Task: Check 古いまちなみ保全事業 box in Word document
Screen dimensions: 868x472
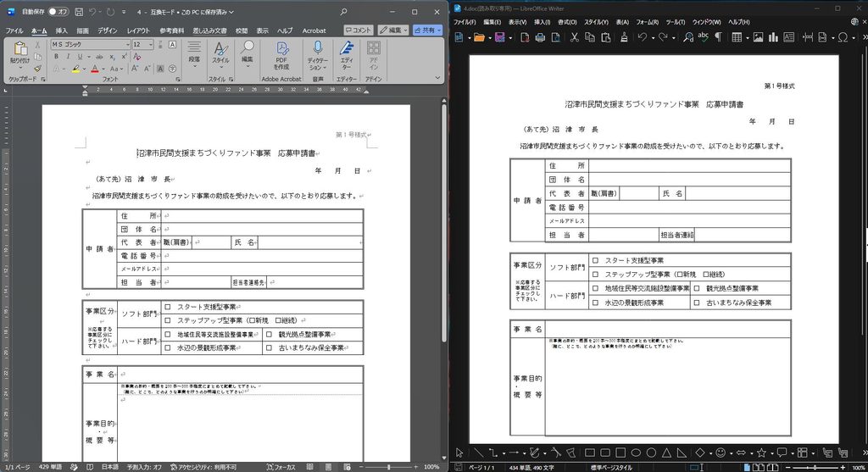Action: [269, 348]
